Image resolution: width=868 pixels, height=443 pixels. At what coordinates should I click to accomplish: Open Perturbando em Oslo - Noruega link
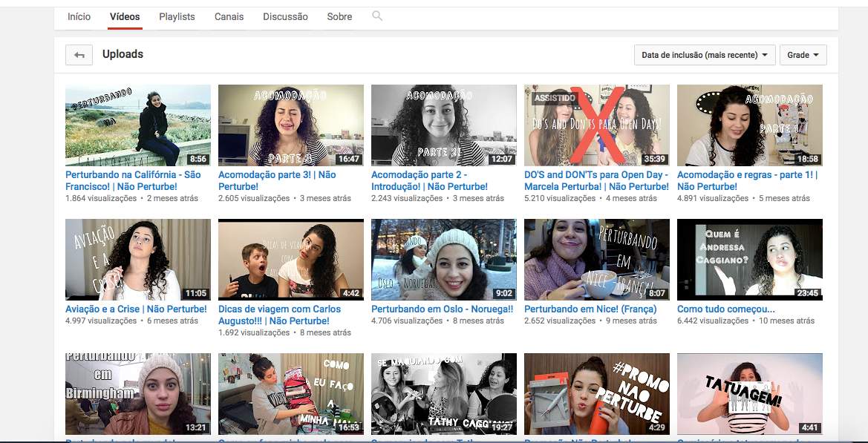443,309
